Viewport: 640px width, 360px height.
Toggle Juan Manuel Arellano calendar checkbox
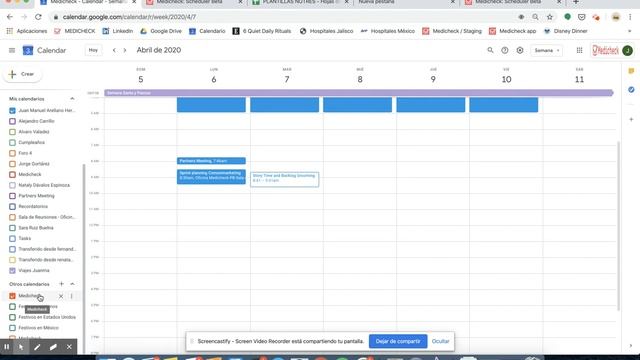tap(12, 111)
